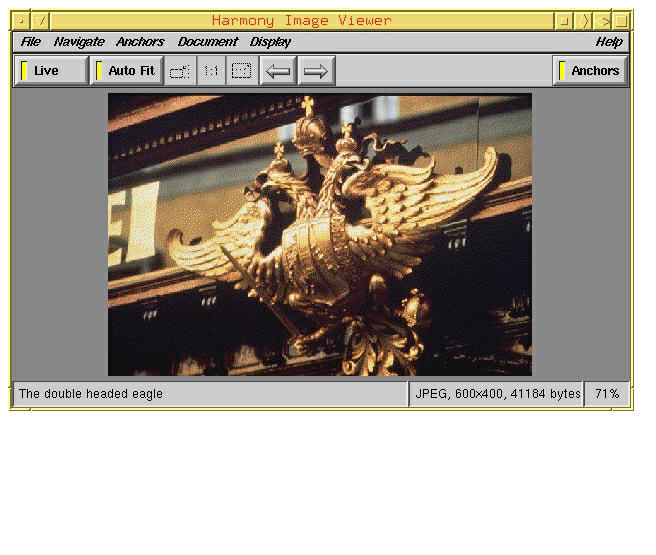This screenshot has width=656, height=555.
Task: Open the File menu
Action: click(31, 42)
